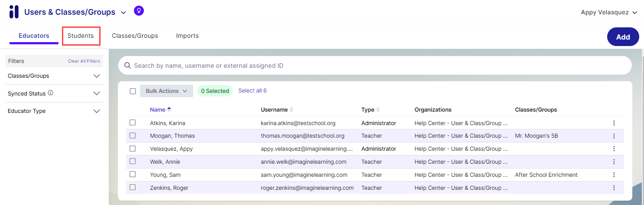Sort by the Type column arrow
Screen dimensions: 644x205
click(378, 109)
